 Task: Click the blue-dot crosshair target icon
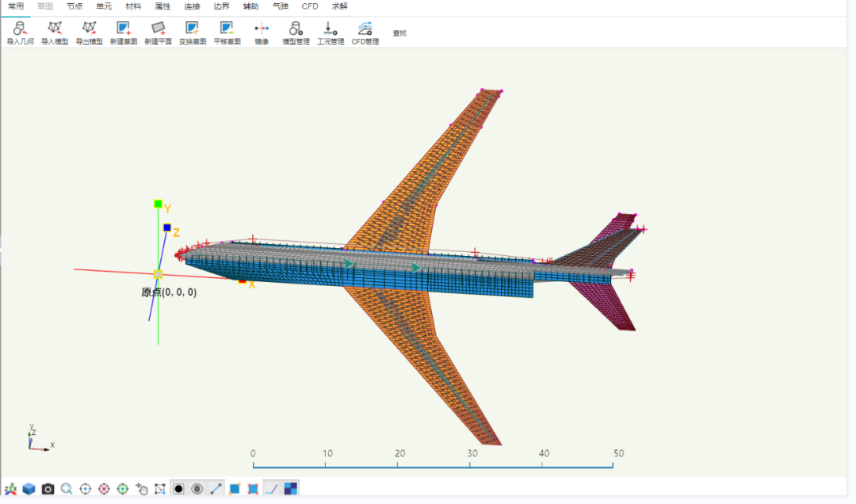(x=85, y=489)
